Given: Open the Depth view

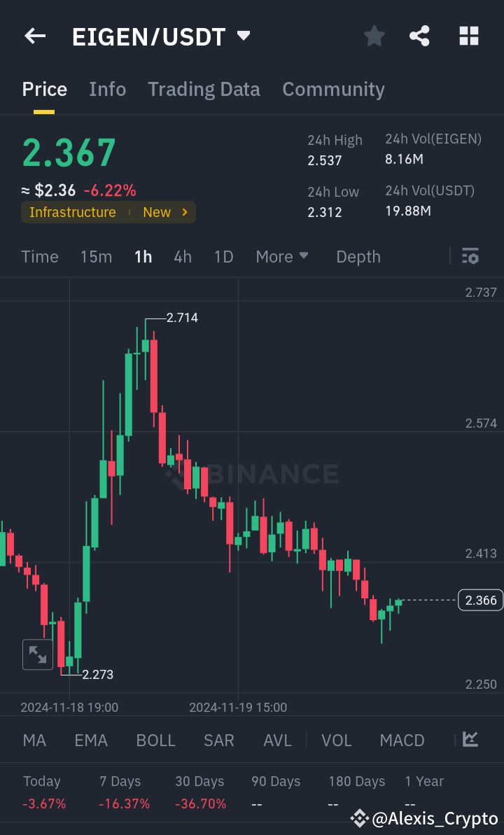Looking at the screenshot, I should pyautogui.click(x=358, y=257).
